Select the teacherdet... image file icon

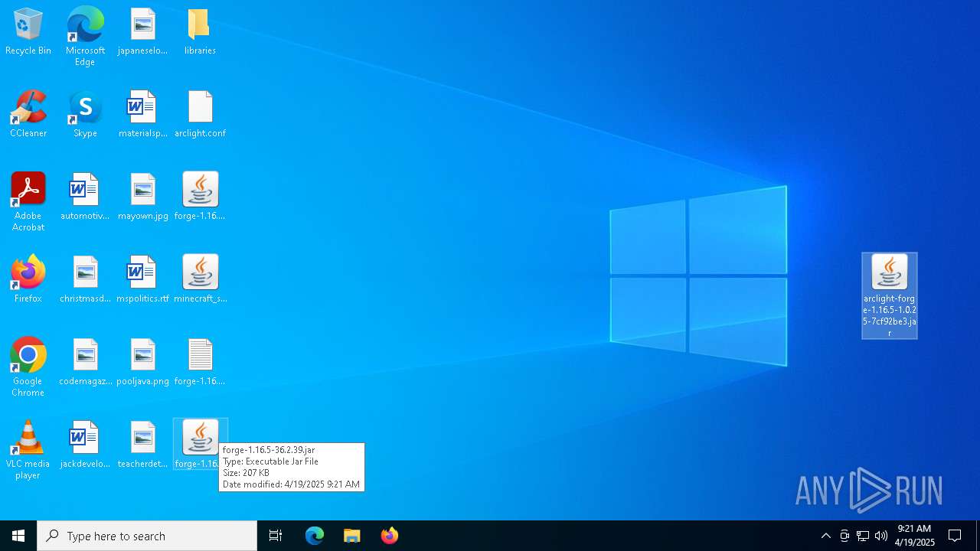click(x=142, y=445)
